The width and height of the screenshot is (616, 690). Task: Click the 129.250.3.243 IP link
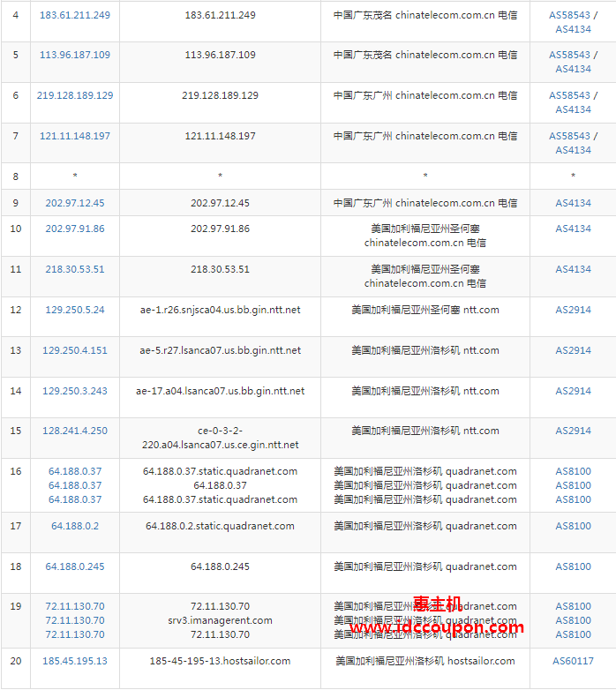pyautogui.click(x=75, y=391)
